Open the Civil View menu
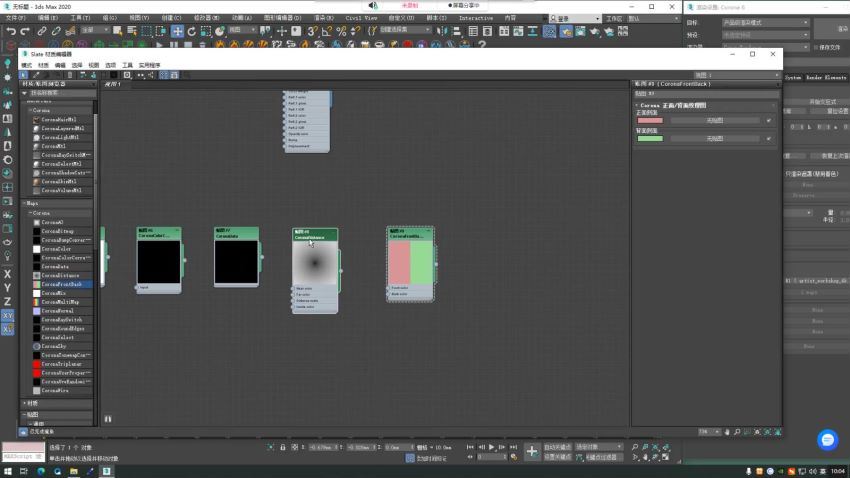Image resolution: width=850 pixels, height=478 pixels. tap(361, 18)
